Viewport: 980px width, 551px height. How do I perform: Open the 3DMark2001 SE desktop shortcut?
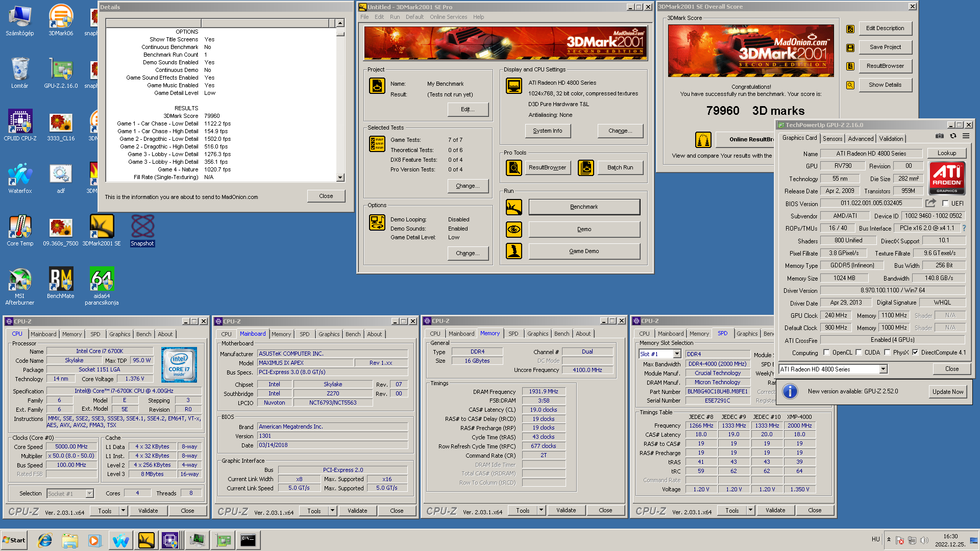coord(102,230)
